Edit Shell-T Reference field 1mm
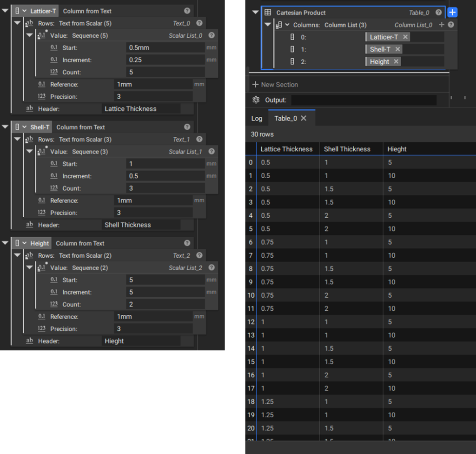Image resolution: width=476 pixels, height=454 pixels. tap(153, 200)
